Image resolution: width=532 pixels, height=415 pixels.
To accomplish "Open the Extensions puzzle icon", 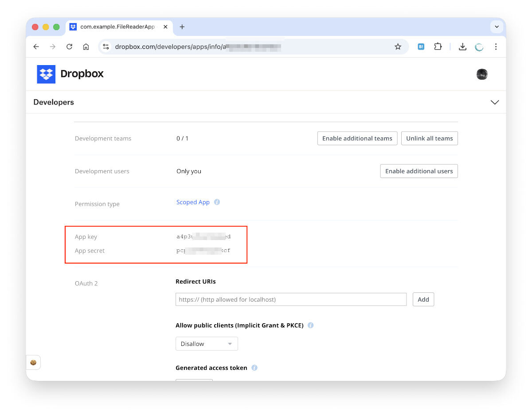I will (x=438, y=47).
